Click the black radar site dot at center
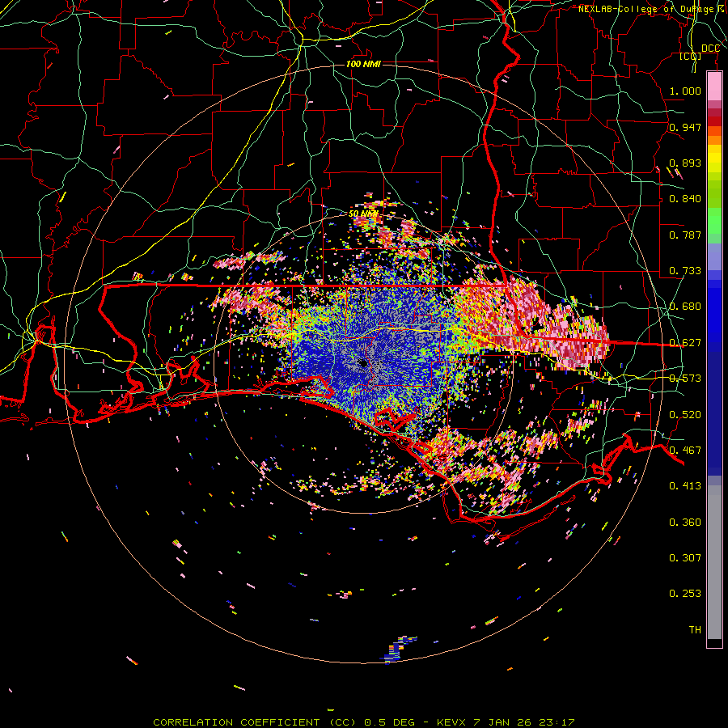Image resolution: width=728 pixels, height=728 pixels. 363,364
